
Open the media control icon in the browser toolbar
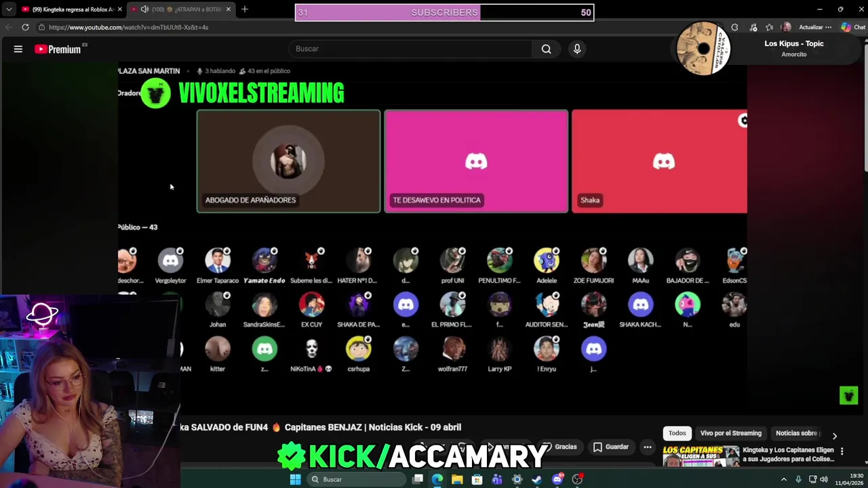coord(753,27)
